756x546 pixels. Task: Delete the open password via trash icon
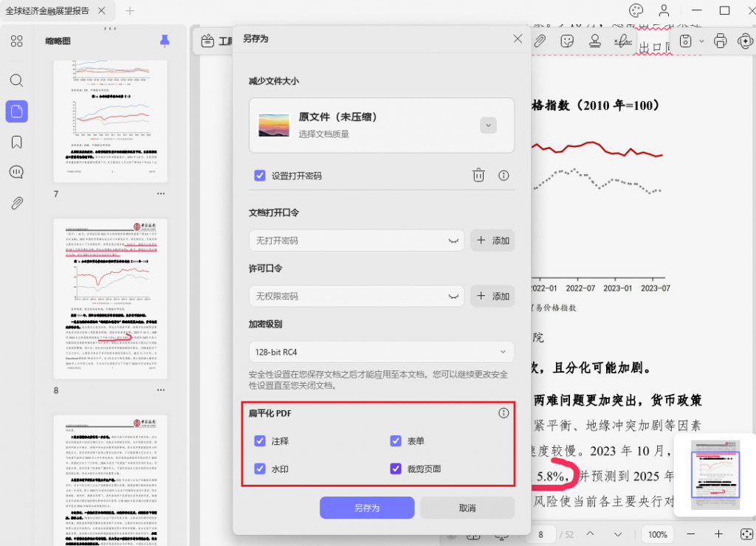pyautogui.click(x=478, y=176)
